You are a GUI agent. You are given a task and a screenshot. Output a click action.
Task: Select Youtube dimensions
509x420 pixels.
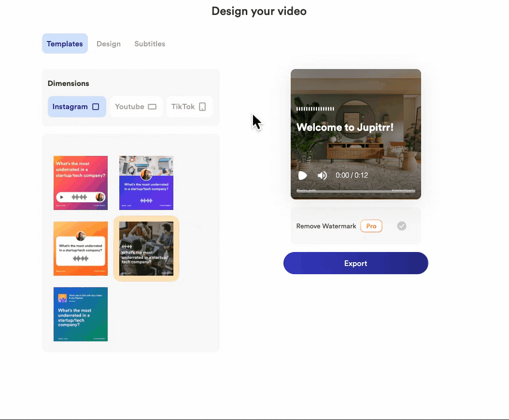[136, 107]
